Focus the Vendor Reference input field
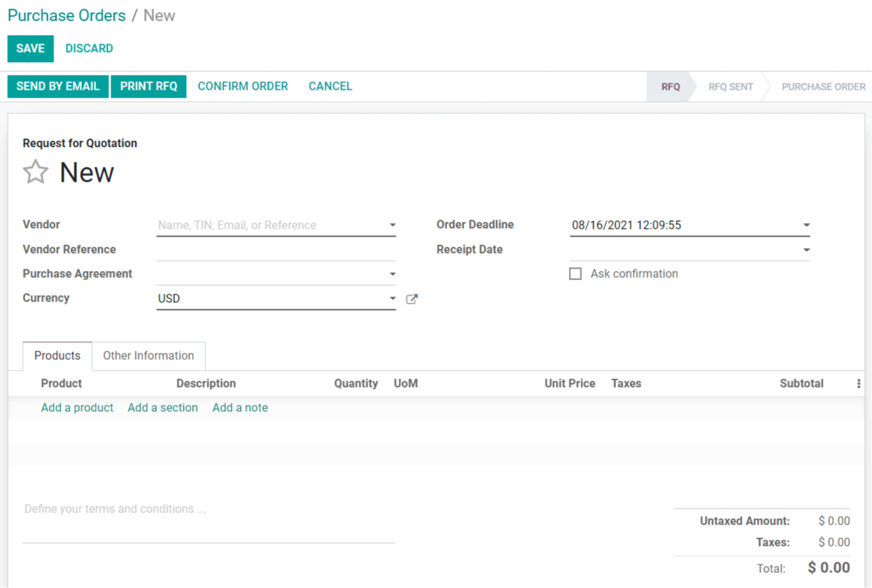The height and width of the screenshot is (588, 872). tap(275, 250)
